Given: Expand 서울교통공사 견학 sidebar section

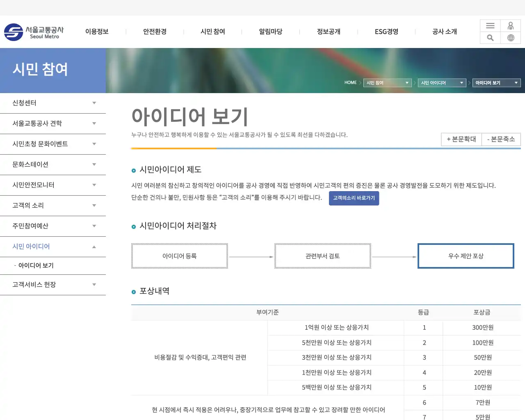Looking at the screenshot, I should click(53, 124).
